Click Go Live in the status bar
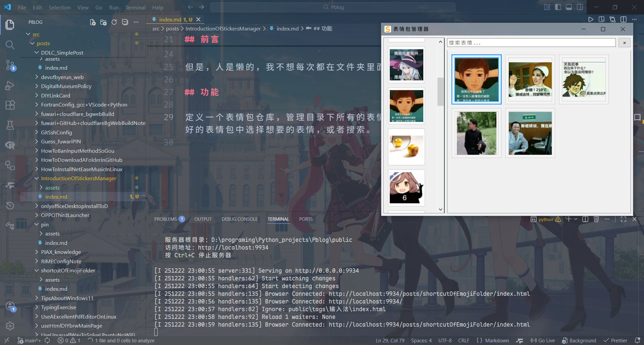The width and height of the screenshot is (644, 345). (x=542, y=340)
